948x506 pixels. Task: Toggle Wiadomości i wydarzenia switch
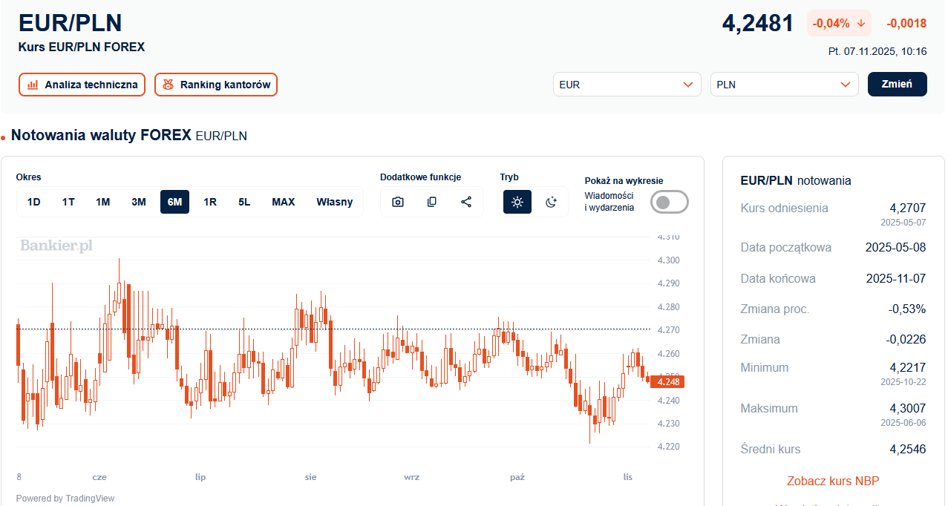click(669, 202)
